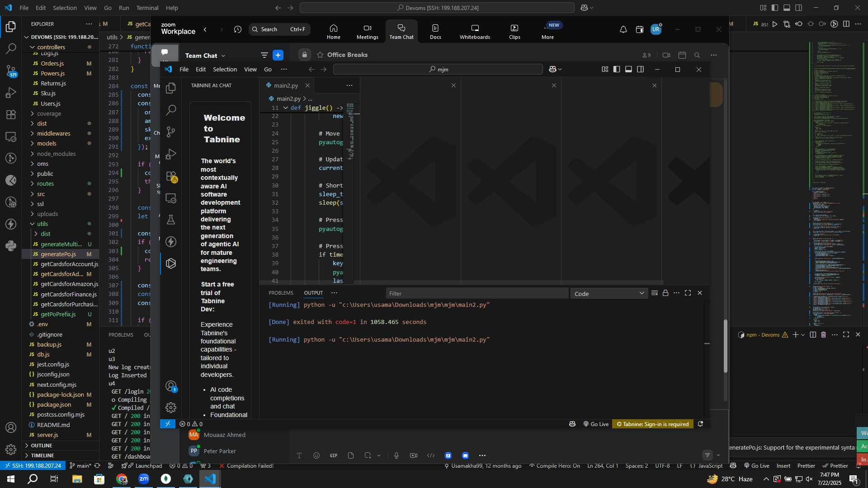Open Tabnine AI view in front VS Code window
This screenshot has width=868, height=488.
(171, 263)
